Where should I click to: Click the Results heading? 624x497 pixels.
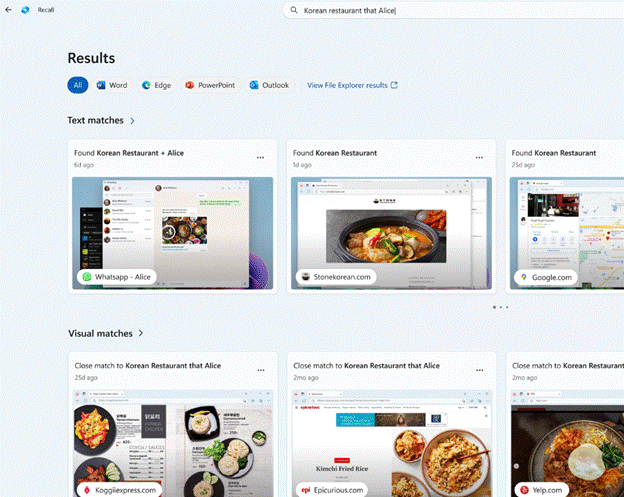click(91, 58)
